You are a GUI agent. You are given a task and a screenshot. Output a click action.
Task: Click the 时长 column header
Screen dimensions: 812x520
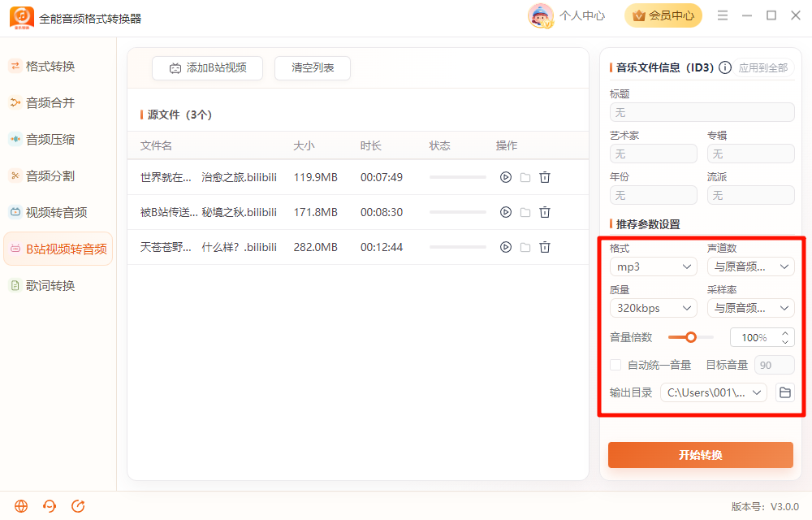(371, 145)
